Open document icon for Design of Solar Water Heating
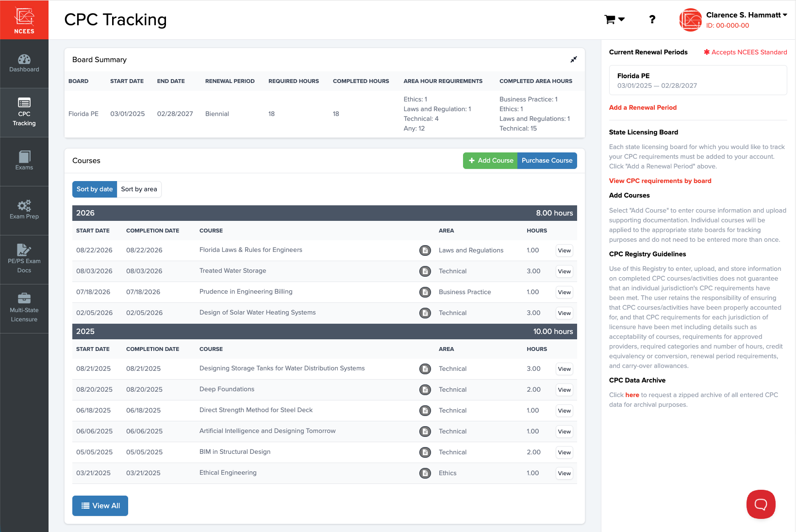 tap(425, 313)
